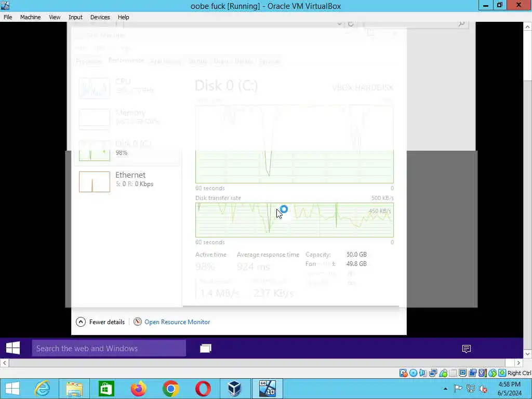Click the optical drive status icon
The height and width of the screenshot is (399, 532).
pos(413,373)
